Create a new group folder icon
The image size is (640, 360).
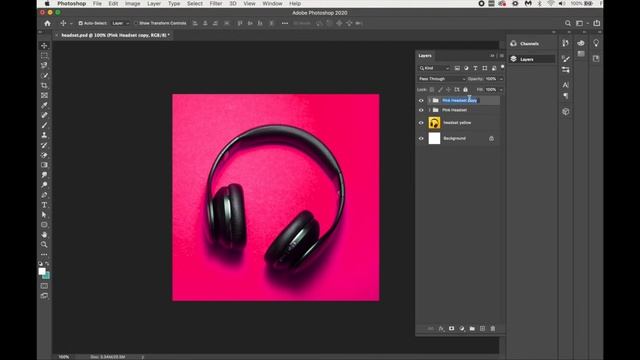pyautogui.click(x=472, y=329)
